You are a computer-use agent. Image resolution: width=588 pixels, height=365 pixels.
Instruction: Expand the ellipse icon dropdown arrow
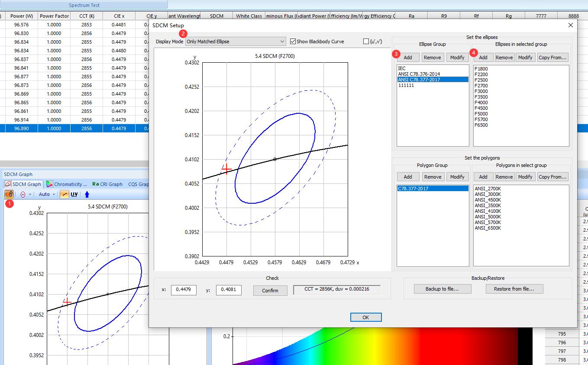[30, 195]
